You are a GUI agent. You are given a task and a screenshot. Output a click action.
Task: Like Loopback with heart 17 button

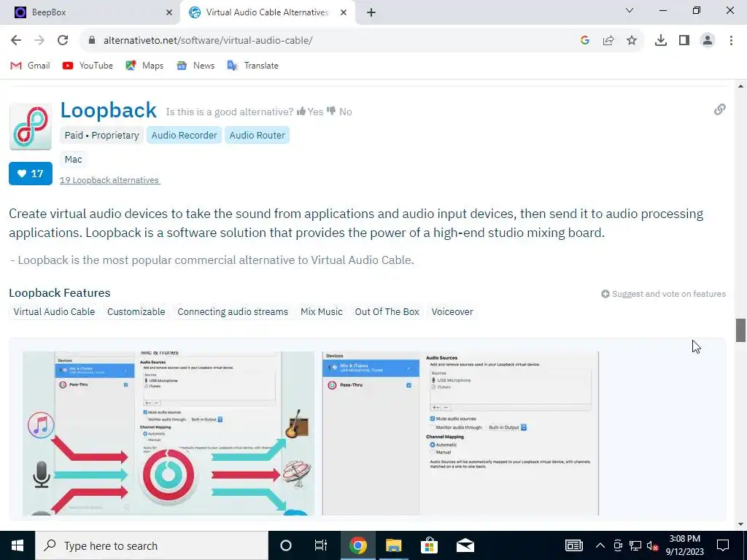point(31,174)
